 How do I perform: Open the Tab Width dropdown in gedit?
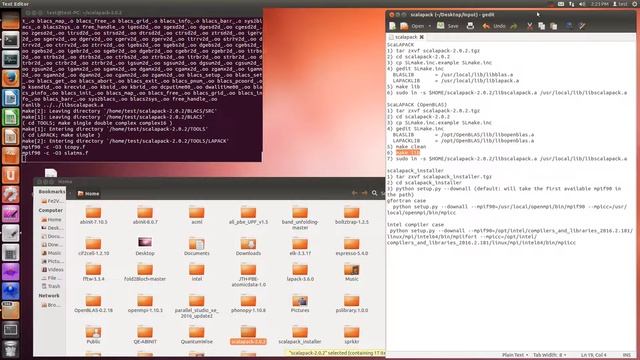[x=549, y=355]
